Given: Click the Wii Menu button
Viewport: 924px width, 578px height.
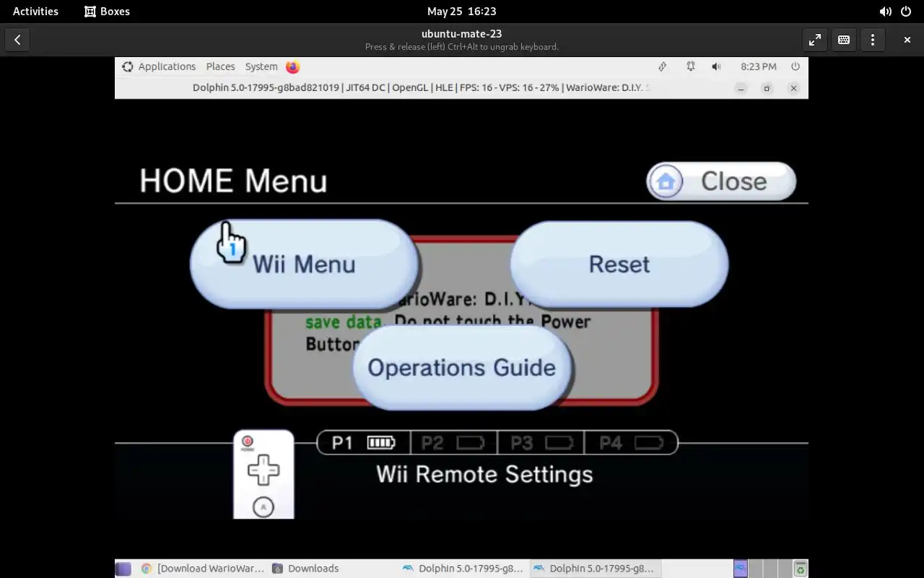Looking at the screenshot, I should pyautogui.click(x=304, y=264).
